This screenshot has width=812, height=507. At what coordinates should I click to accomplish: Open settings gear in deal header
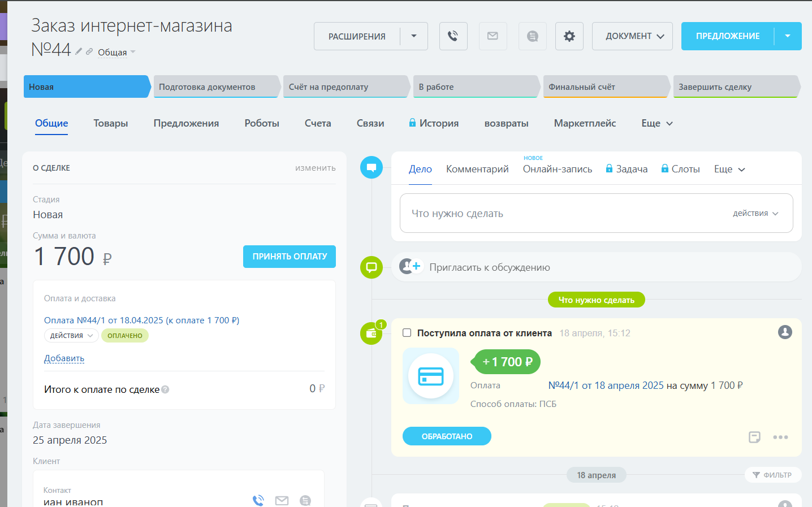[x=569, y=36]
